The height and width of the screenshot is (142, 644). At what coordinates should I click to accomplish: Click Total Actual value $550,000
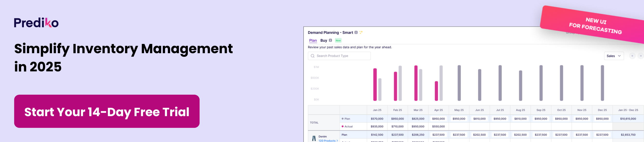[439, 126]
